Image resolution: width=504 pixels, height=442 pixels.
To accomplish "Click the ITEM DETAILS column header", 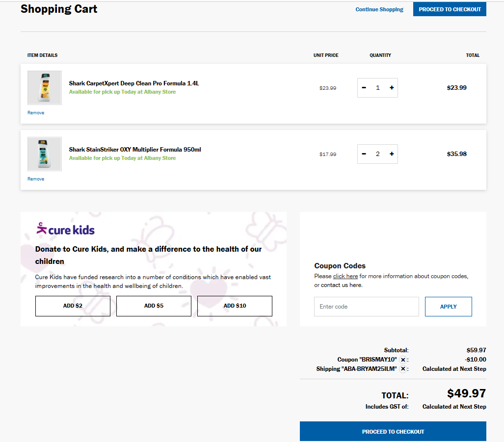I will click(42, 55).
